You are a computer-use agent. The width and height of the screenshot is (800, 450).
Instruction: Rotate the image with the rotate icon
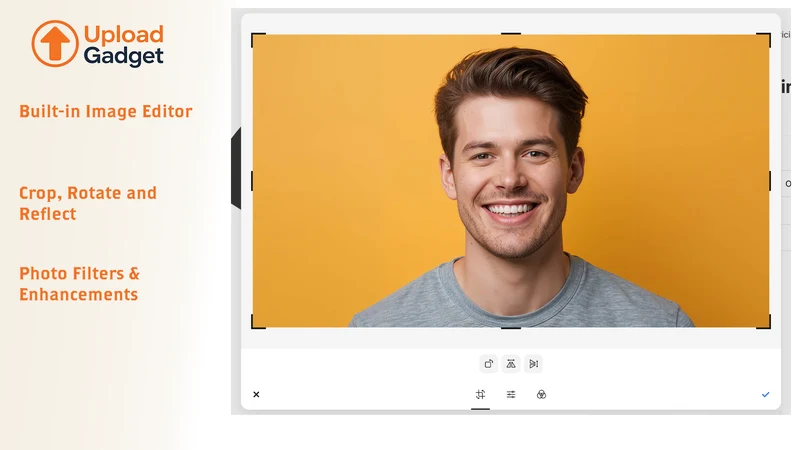[x=488, y=364]
